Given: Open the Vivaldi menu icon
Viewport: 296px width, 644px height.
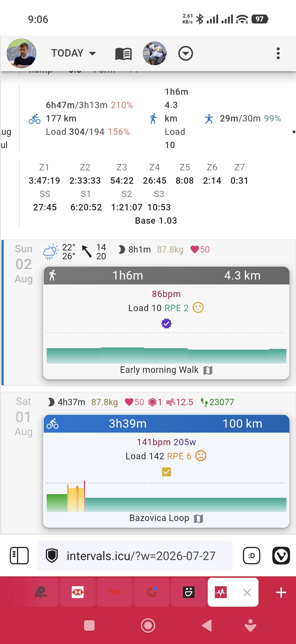Looking at the screenshot, I should click(281, 556).
